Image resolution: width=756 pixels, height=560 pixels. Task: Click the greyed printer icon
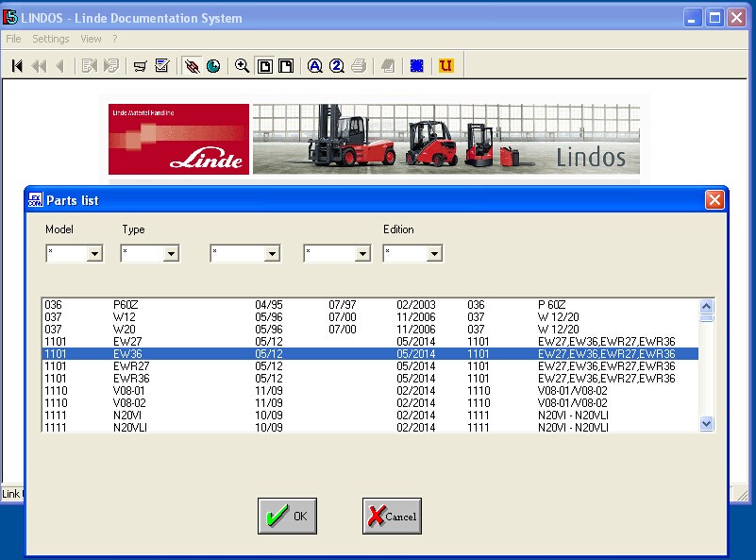pyautogui.click(x=359, y=65)
